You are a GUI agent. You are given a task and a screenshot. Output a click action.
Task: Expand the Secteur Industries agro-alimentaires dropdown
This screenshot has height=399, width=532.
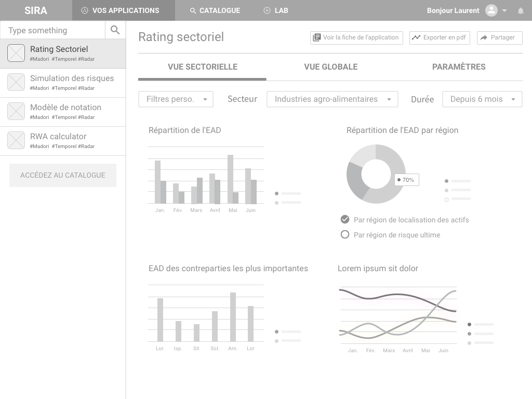tap(332, 99)
